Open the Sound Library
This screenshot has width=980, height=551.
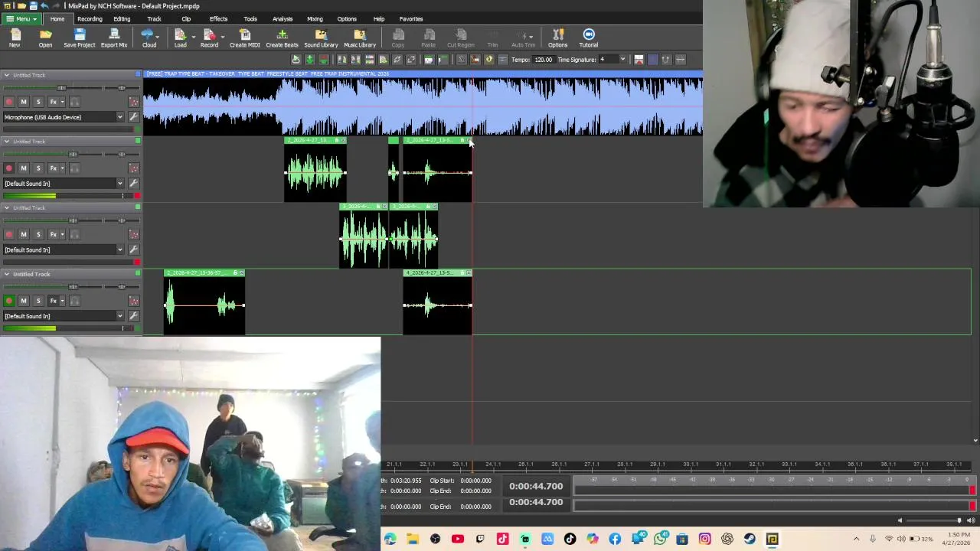[321, 38]
